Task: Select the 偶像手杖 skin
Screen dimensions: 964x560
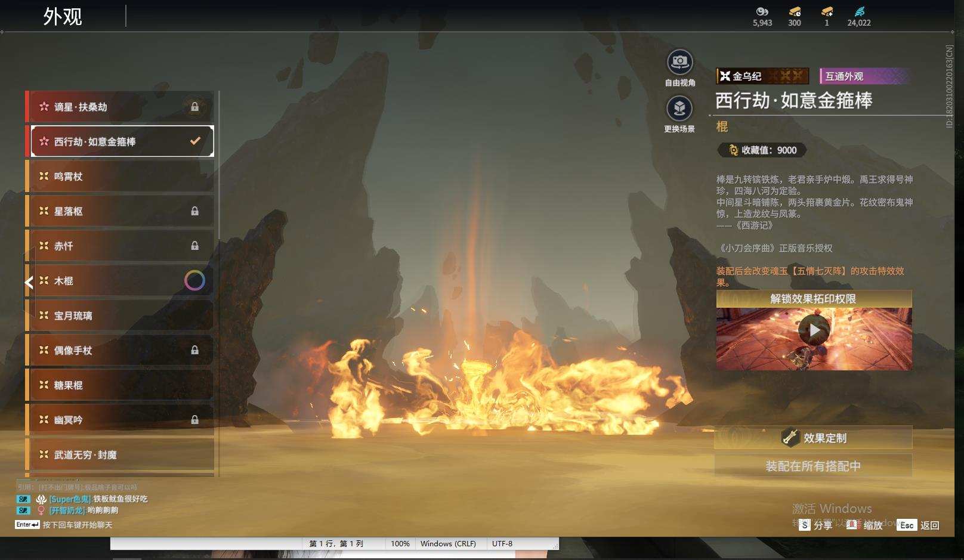Action: tap(119, 350)
